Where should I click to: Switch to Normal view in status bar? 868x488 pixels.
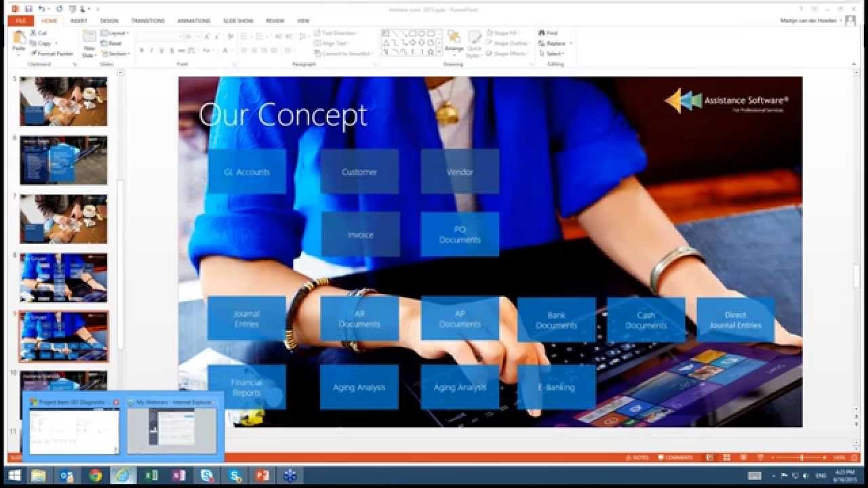click(x=709, y=457)
